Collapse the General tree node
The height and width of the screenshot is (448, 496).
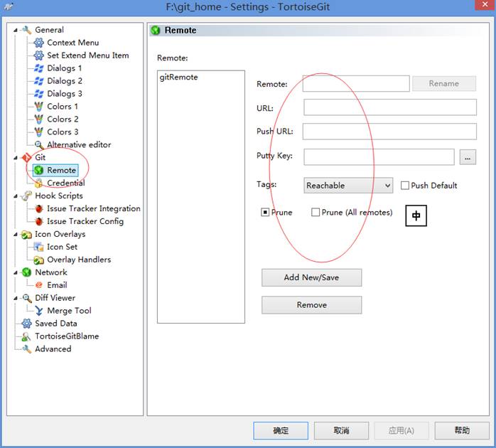tap(16, 31)
